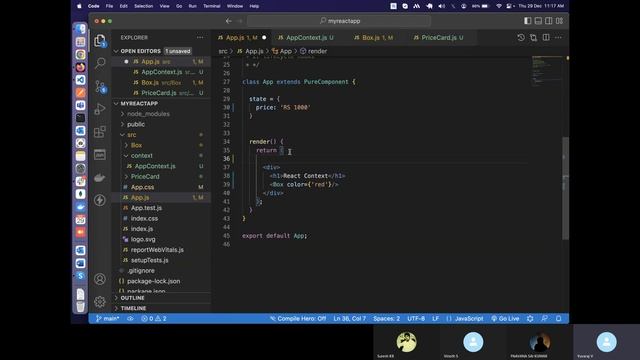Open the Thunder Client lightning icon
640x360 pixels.
click(x=100, y=200)
